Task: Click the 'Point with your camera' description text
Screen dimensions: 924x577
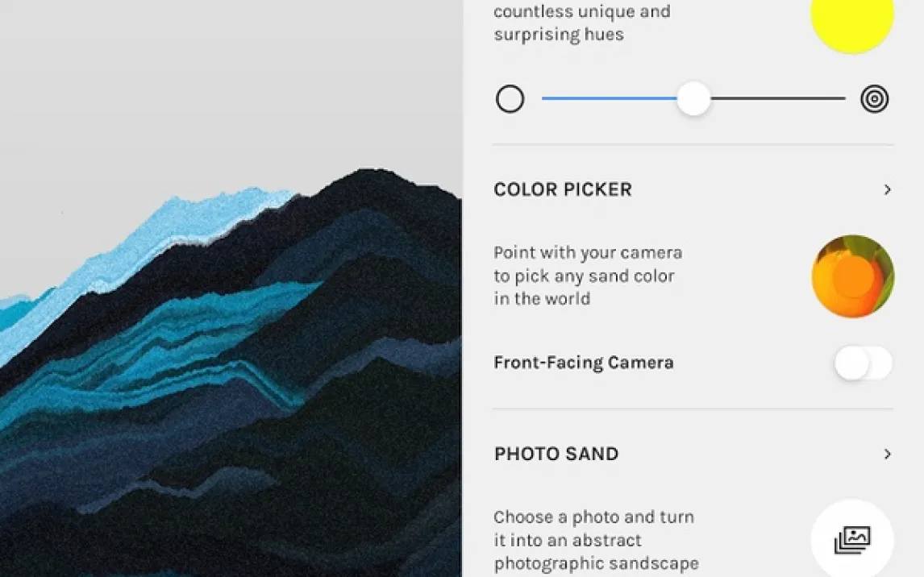Action: [x=588, y=276]
